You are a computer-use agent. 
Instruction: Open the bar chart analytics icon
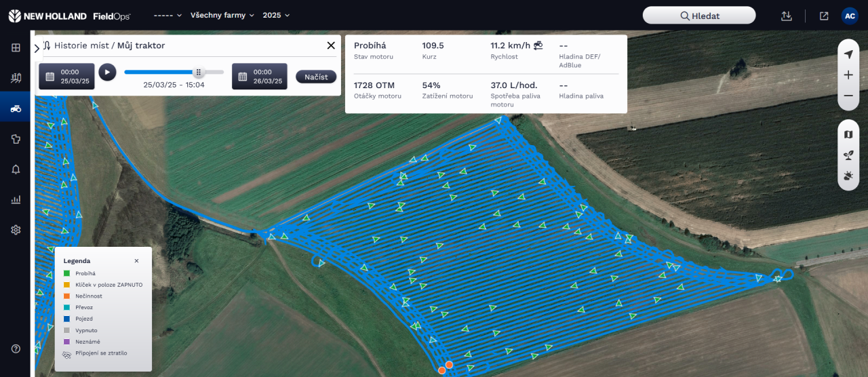pyautogui.click(x=16, y=200)
